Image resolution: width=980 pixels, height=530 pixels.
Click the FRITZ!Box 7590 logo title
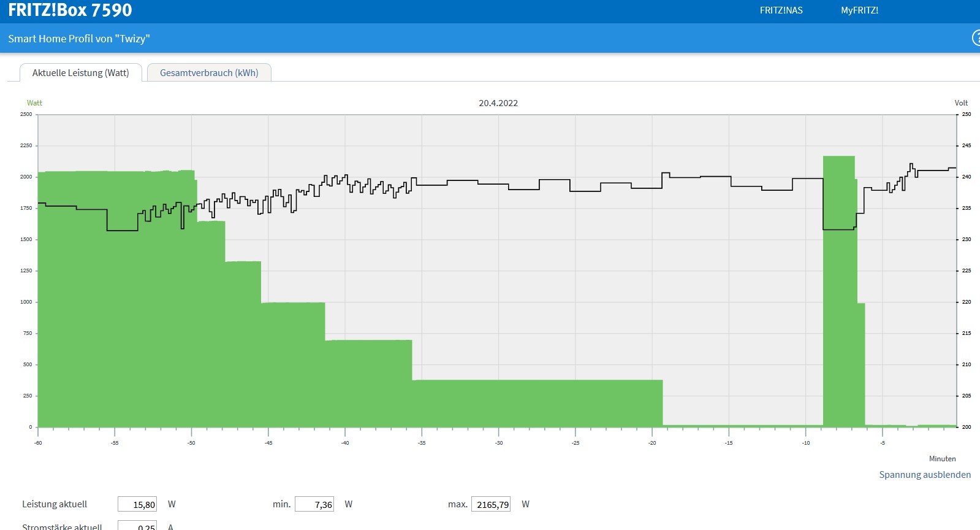[x=70, y=10]
